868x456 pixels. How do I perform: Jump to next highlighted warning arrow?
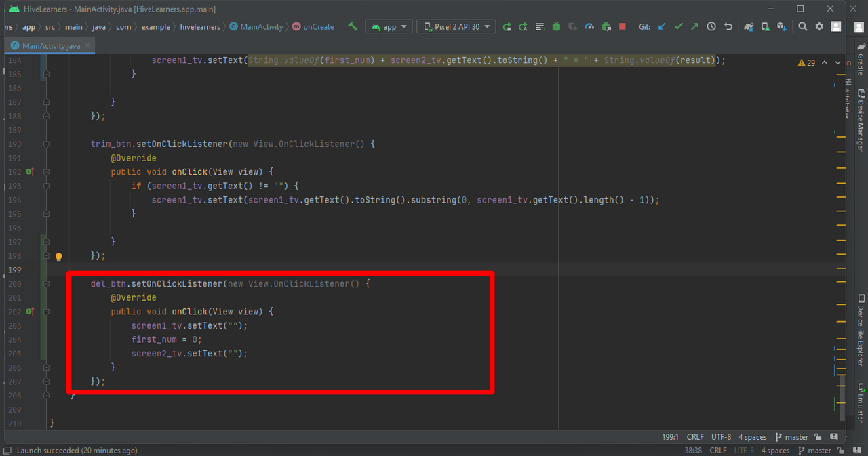click(839, 62)
